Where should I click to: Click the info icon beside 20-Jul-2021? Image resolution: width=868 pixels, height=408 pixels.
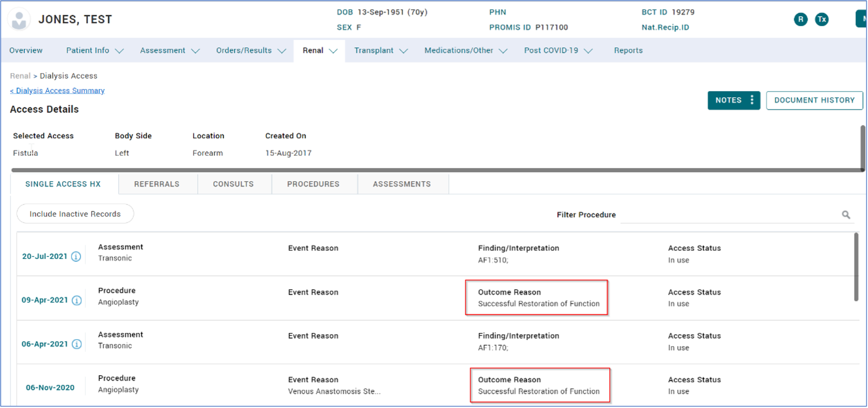click(76, 256)
